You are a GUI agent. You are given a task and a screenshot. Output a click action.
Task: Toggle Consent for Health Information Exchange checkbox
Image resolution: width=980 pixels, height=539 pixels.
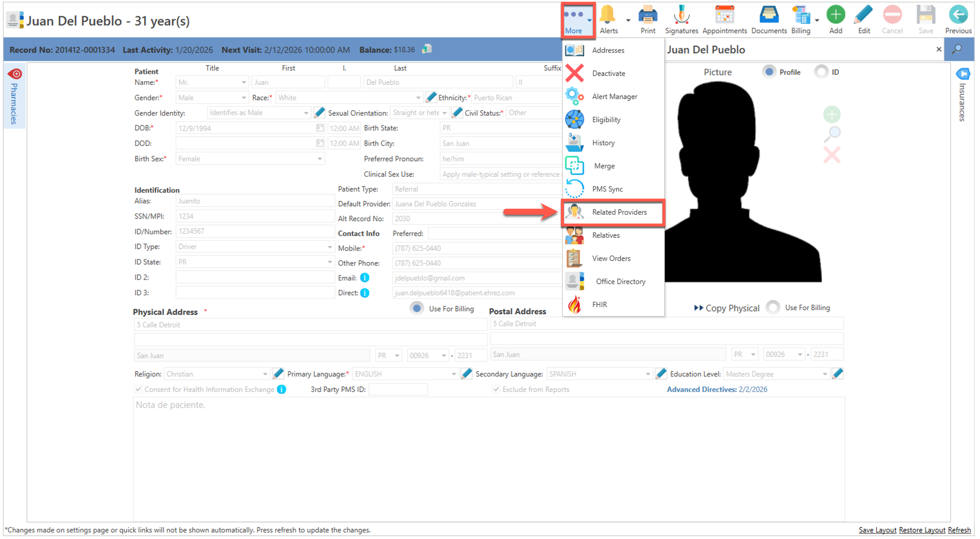[x=139, y=390]
